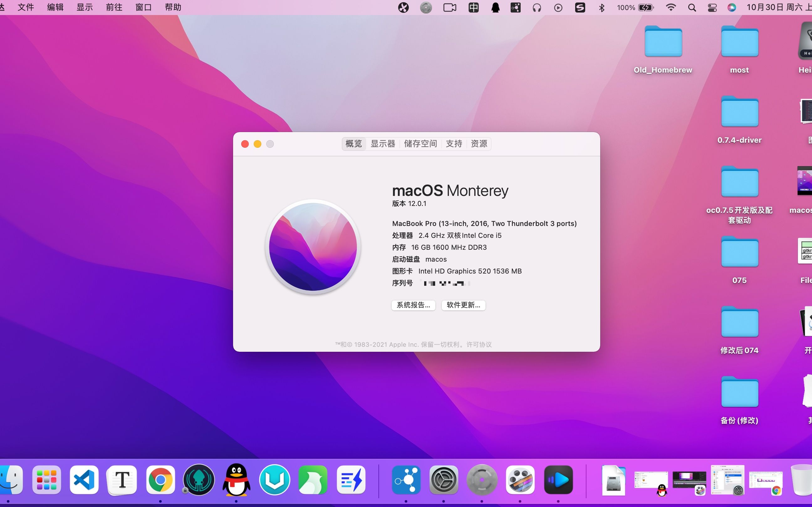
Task: Open the 中 input method menu
Action: [473, 7]
